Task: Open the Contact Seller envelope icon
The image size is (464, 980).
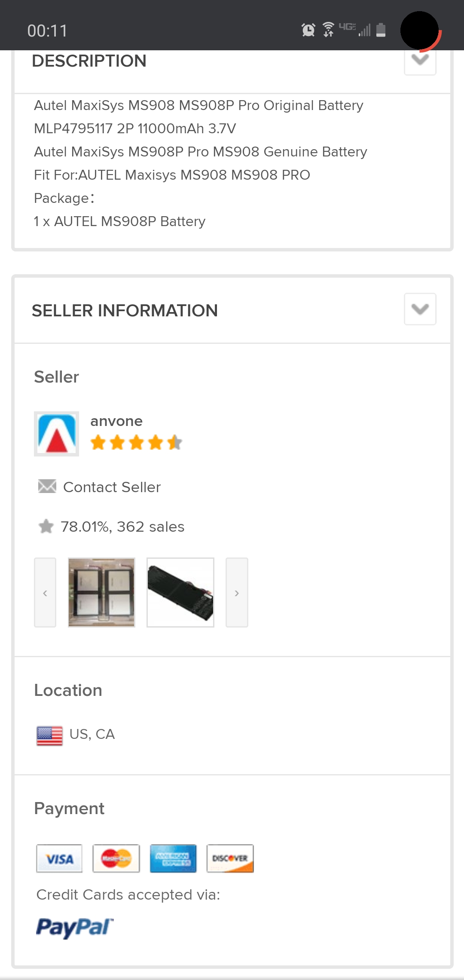Action: [x=47, y=487]
